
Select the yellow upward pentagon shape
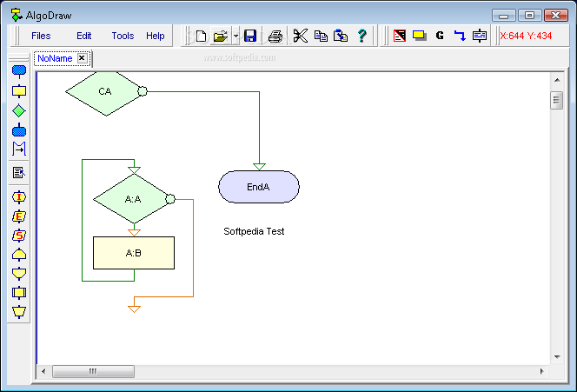tap(19, 255)
